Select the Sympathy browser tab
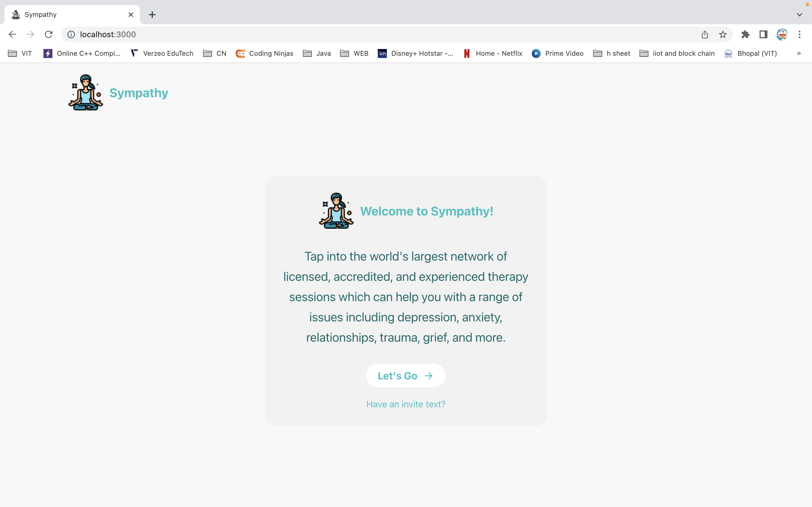 pyautogui.click(x=67, y=15)
